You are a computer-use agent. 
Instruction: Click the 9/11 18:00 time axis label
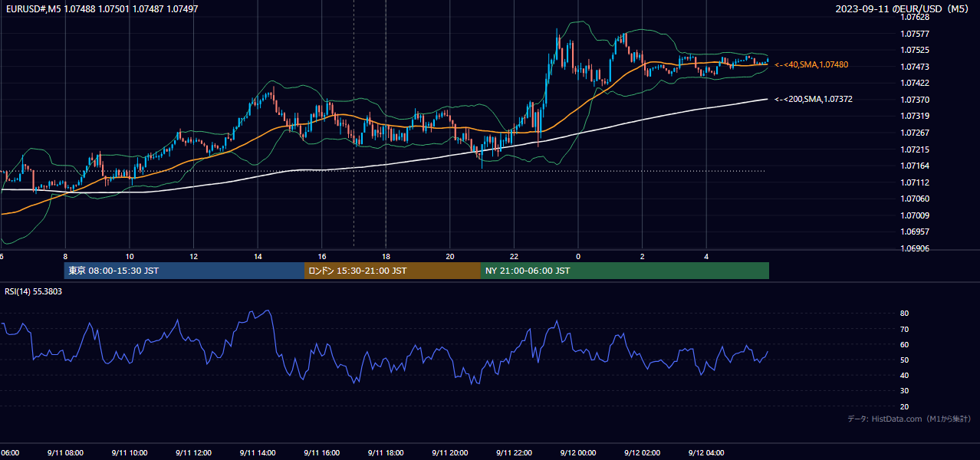(x=385, y=453)
